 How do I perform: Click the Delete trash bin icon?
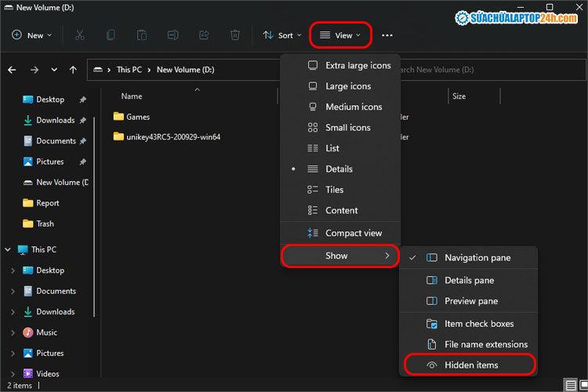point(235,35)
